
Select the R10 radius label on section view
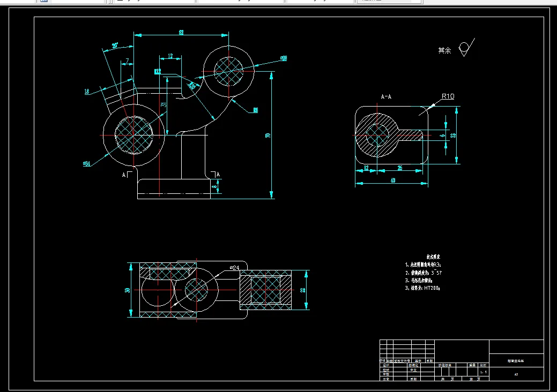[448, 96]
